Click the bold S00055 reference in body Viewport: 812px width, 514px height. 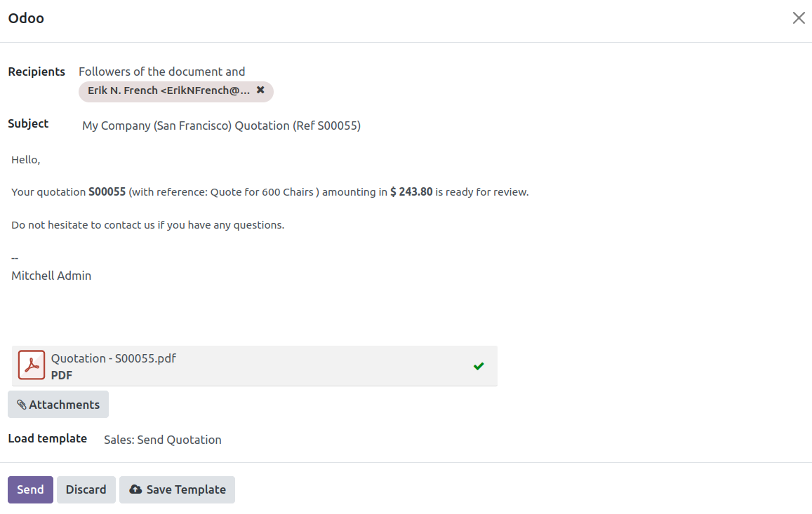[107, 192]
